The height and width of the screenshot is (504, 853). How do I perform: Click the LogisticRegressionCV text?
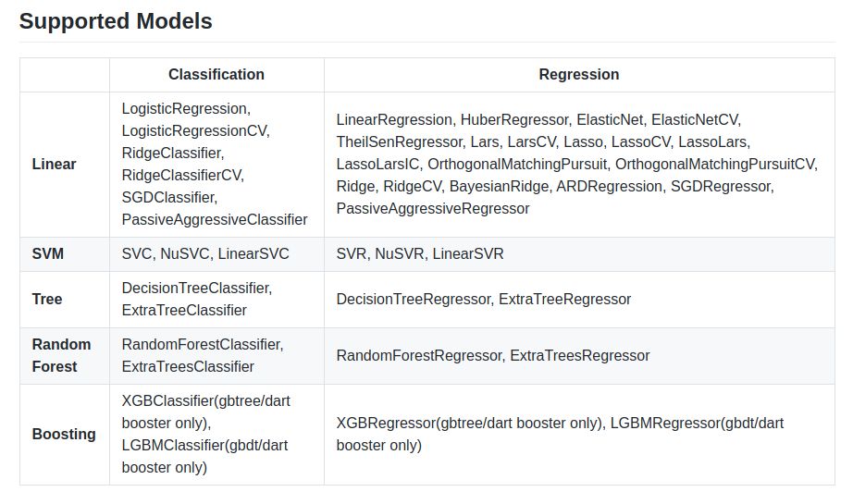pyautogui.click(x=195, y=130)
